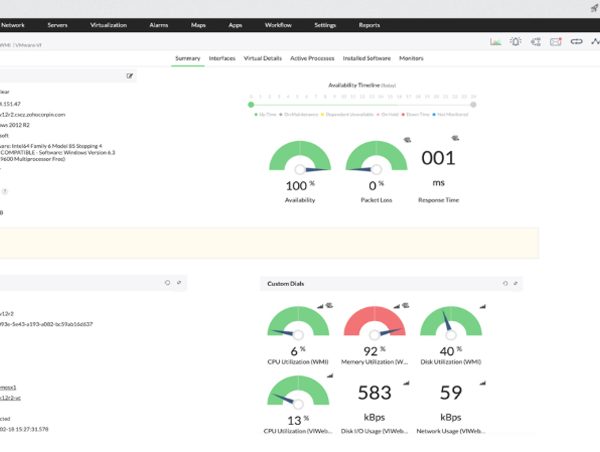Switch to the Interfaces tab
600x452 pixels.
tap(222, 58)
